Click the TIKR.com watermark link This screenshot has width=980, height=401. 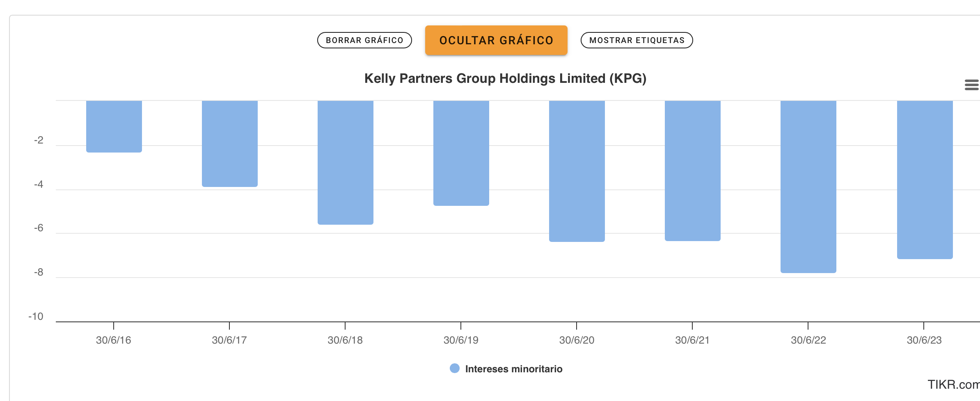pyautogui.click(x=953, y=385)
